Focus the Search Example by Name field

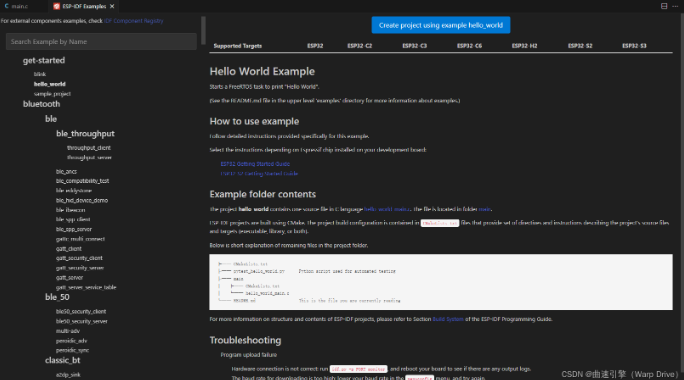coord(101,41)
